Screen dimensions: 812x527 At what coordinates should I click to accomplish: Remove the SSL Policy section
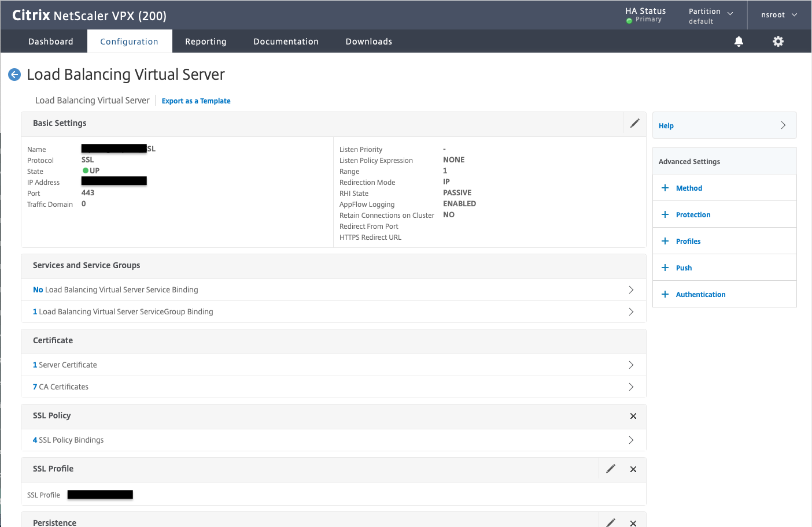tap(633, 416)
